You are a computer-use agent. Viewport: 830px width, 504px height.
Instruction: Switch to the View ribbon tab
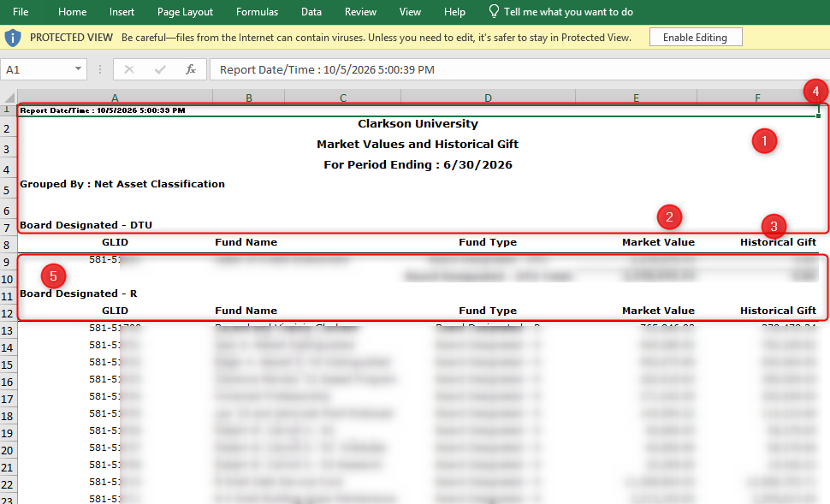point(410,12)
